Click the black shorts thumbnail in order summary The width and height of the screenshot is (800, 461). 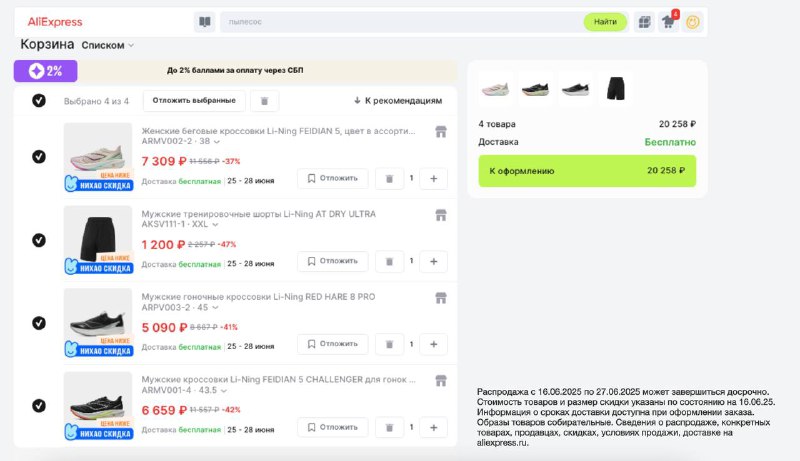[x=616, y=89]
